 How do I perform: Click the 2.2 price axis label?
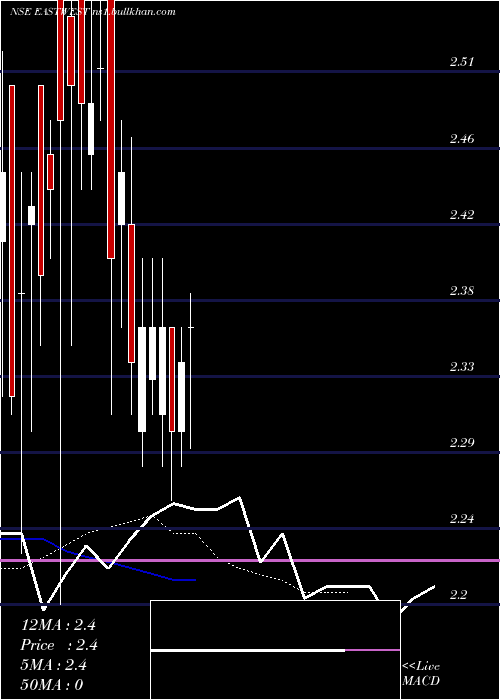pyautogui.click(x=458, y=595)
